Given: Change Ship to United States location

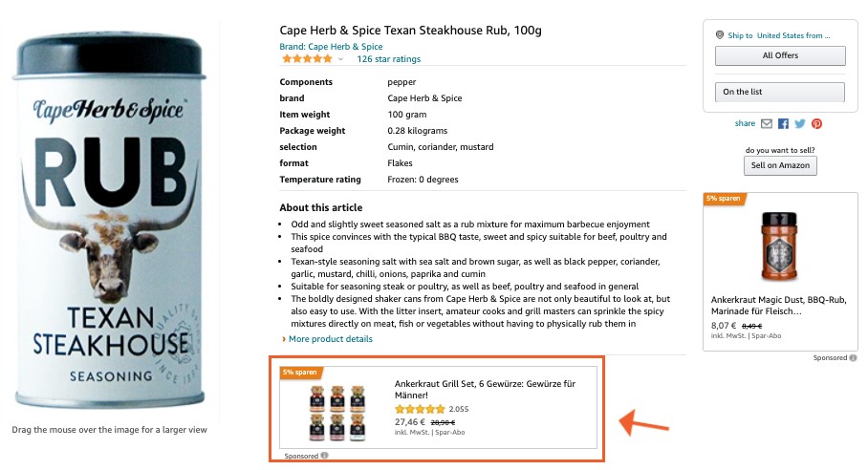Looking at the screenshot, I should pos(792,35).
